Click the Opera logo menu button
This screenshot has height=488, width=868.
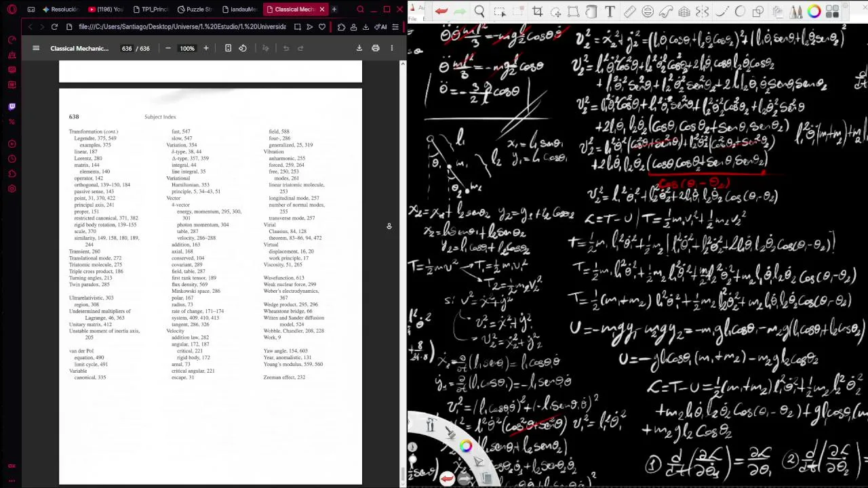pos(12,9)
